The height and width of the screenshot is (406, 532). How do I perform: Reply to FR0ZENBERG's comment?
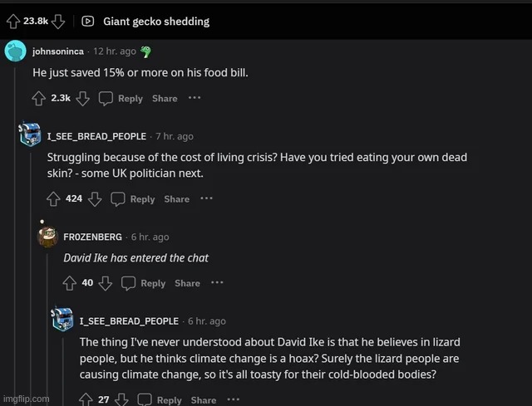click(145, 283)
